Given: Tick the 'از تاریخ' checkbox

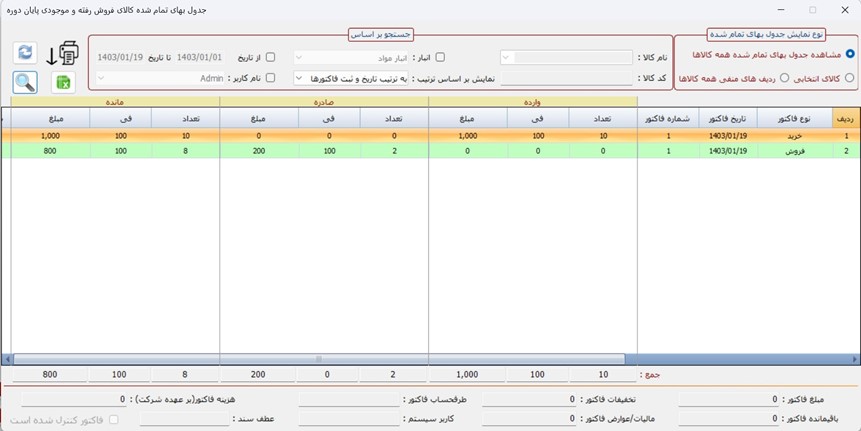Looking at the screenshot, I should click(270, 58).
